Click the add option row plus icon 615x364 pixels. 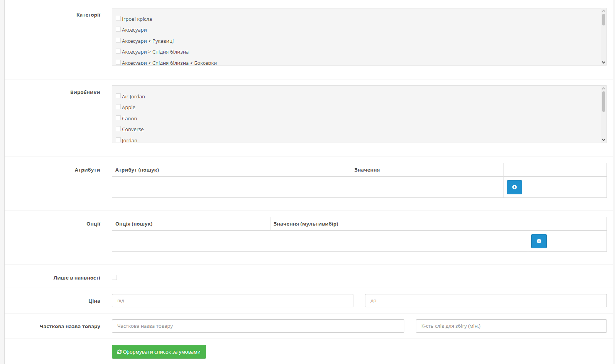pos(539,241)
